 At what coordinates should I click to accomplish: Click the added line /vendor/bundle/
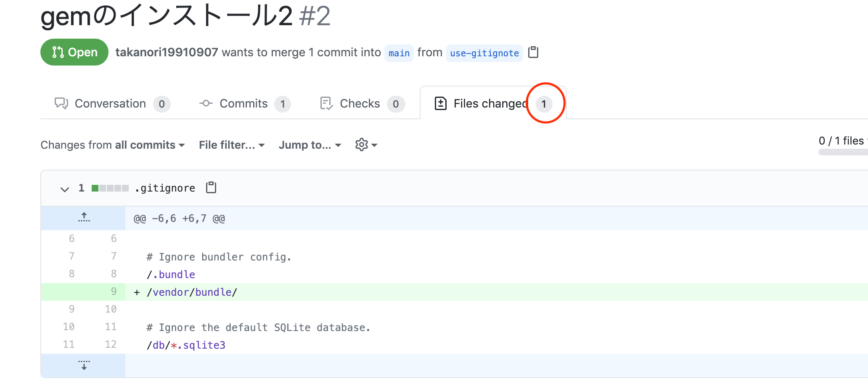(192, 292)
